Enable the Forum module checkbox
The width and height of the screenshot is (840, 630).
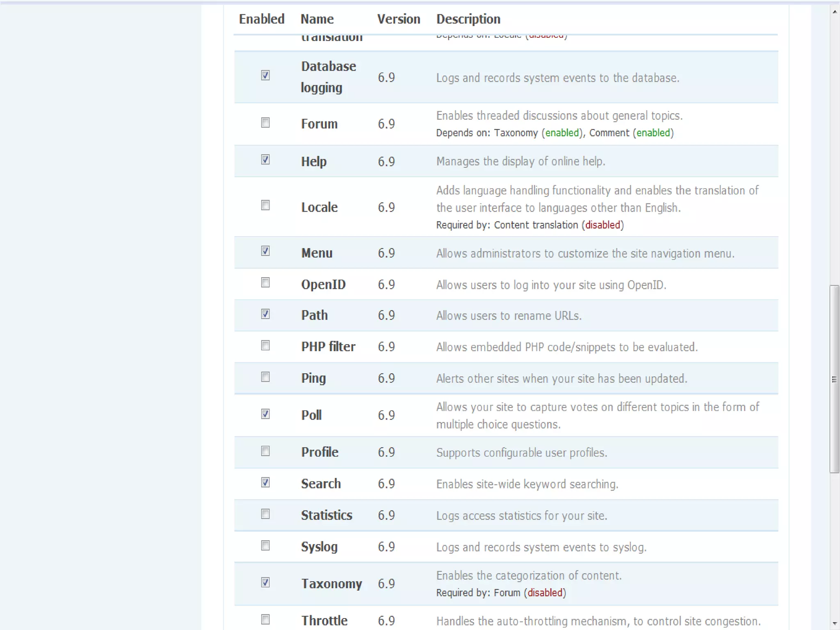[265, 123]
